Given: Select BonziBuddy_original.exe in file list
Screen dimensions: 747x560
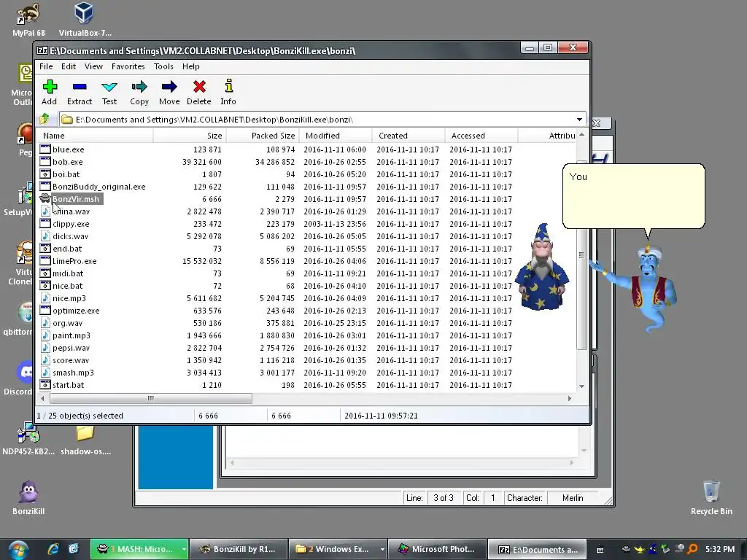Looking at the screenshot, I should click(98, 186).
